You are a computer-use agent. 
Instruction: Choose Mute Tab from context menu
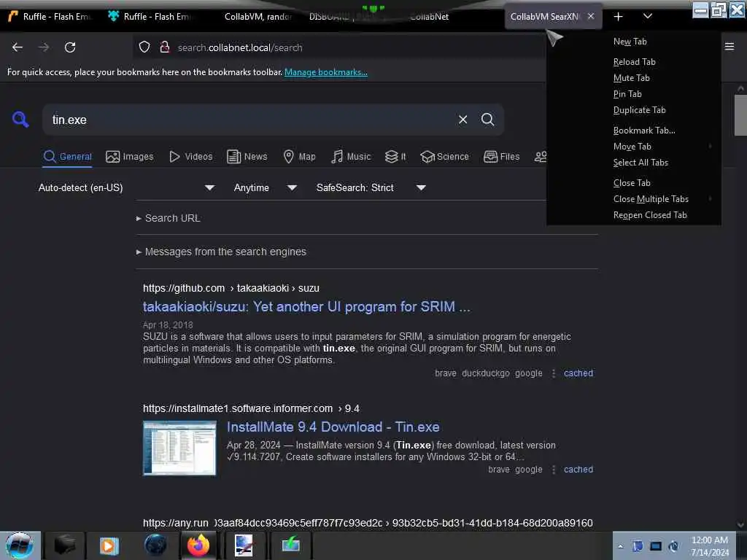(x=634, y=77)
